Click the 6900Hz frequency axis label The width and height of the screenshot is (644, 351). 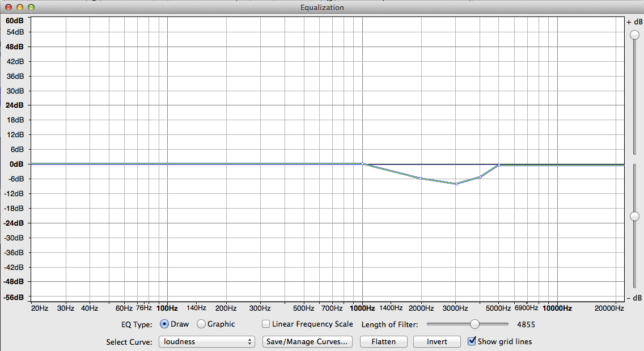(526, 308)
